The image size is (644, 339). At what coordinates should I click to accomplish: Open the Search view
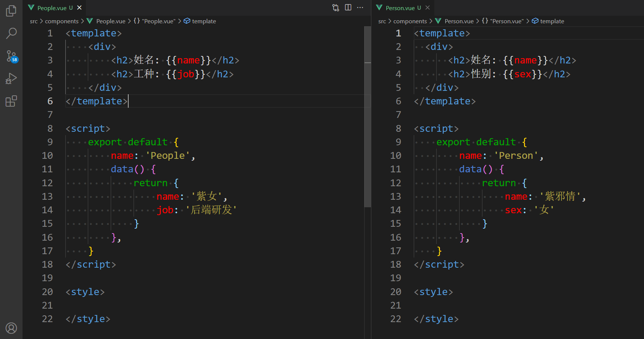[11, 33]
